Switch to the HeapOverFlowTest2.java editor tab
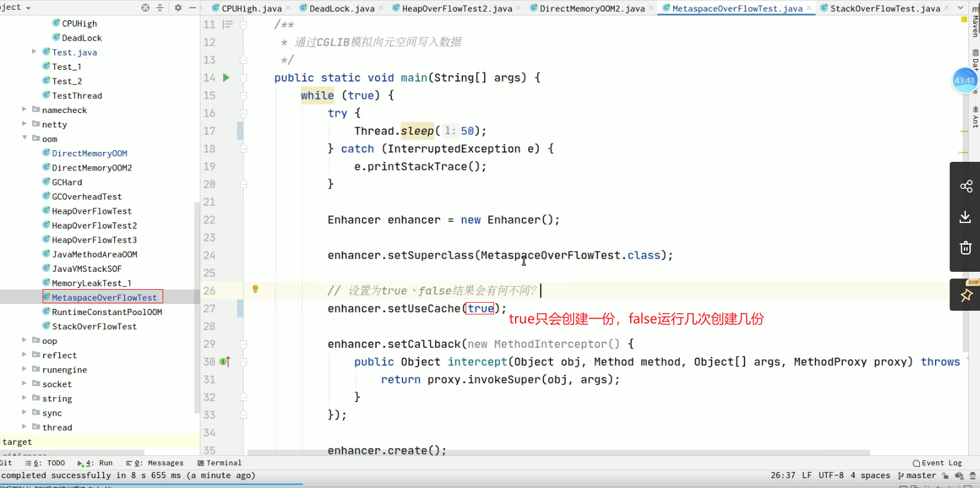 click(456, 8)
